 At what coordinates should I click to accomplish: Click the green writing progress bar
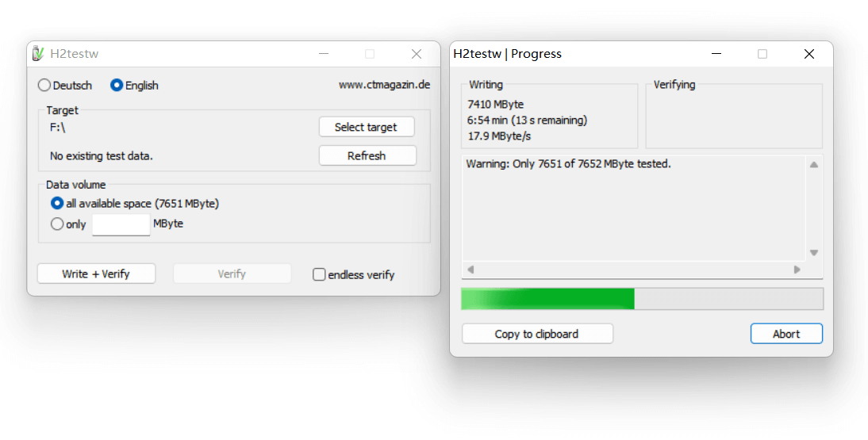pos(642,298)
